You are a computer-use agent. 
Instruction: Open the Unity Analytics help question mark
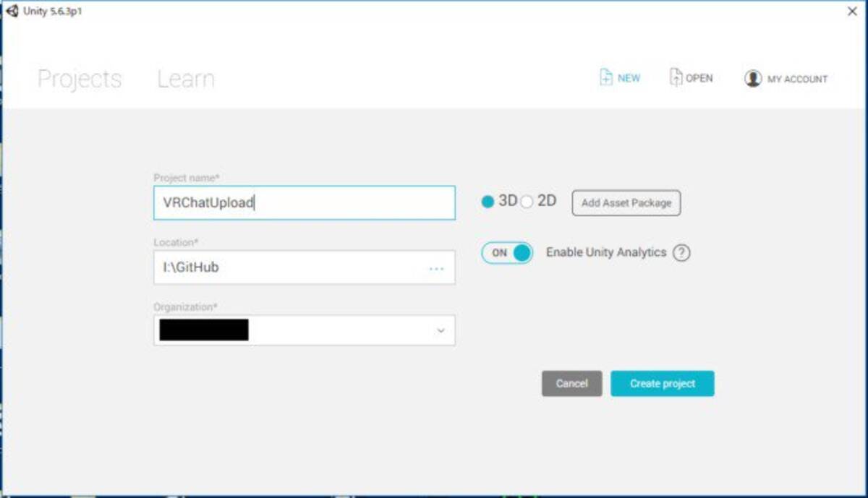click(x=681, y=253)
